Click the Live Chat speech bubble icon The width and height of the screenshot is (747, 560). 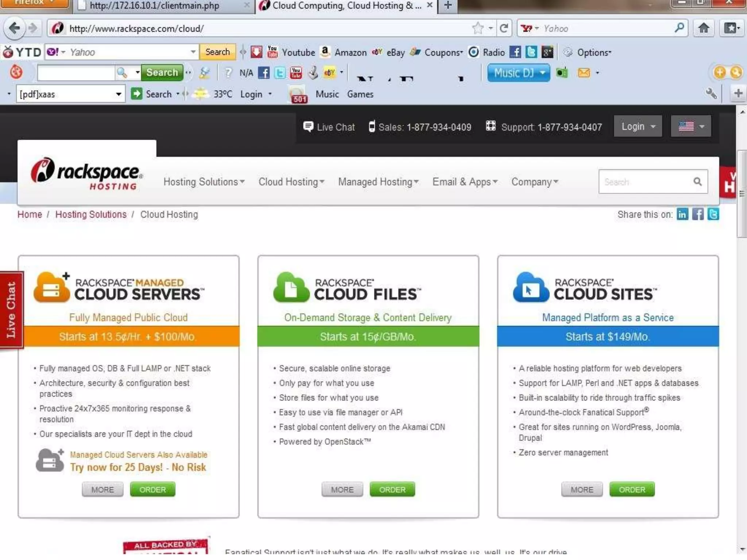point(308,127)
